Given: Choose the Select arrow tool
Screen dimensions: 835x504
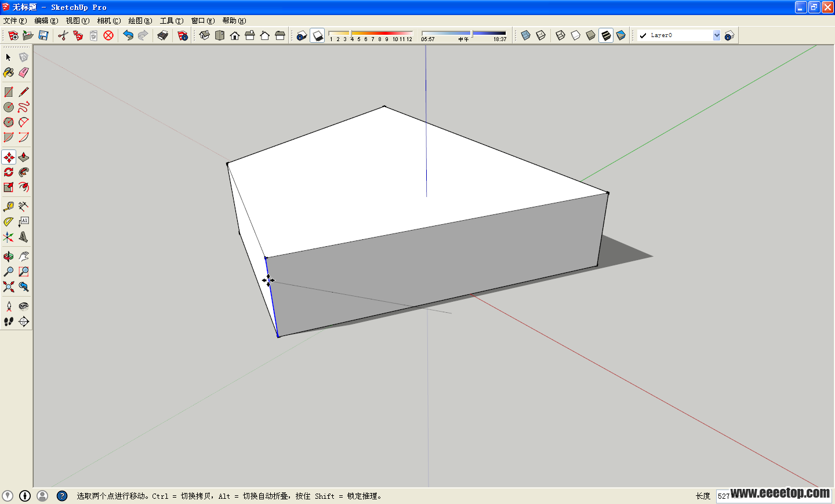Looking at the screenshot, I should [x=9, y=57].
